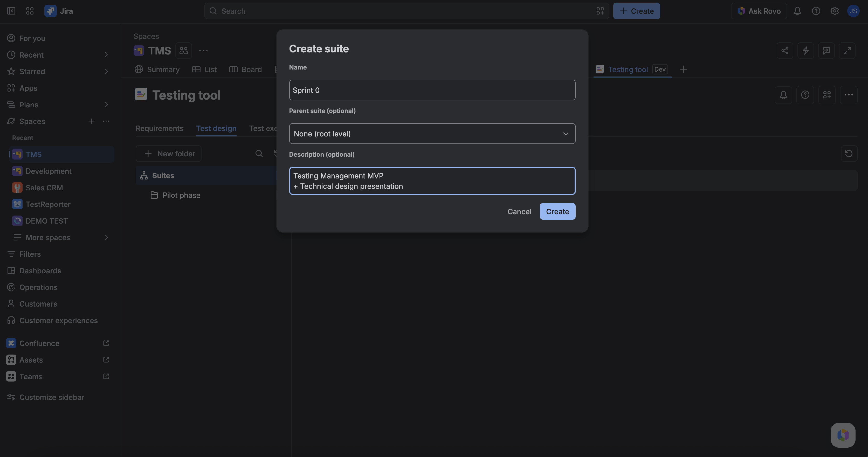The width and height of the screenshot is (868, 457).
Task: Open the DEMO TEST space
Action: click(x=62, y=221)
